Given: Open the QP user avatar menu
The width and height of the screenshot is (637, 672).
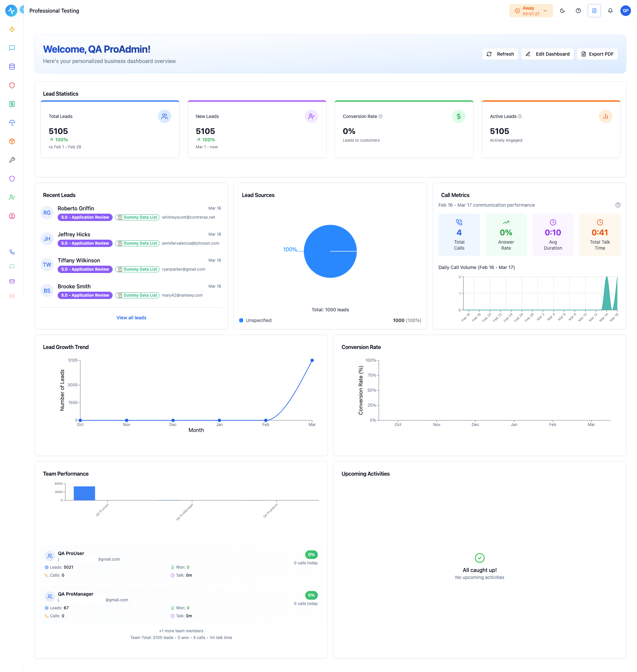Looking at the screenshot, I should pyautogui.click(x=625, y=11).
